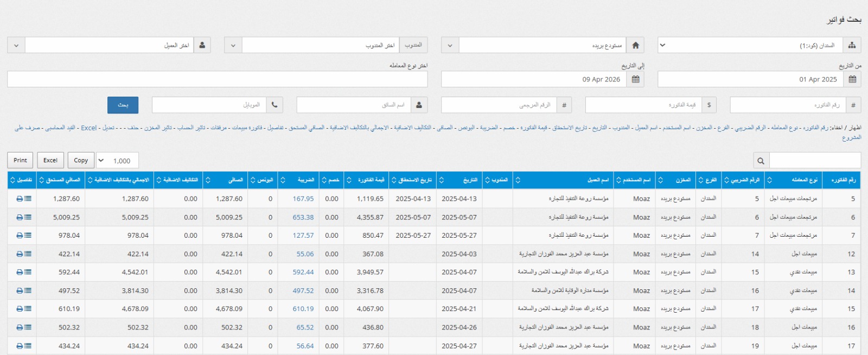Toggle visibility of اسم المستخدم column
This screenshot has height=355, width=868.
pos(676,128)
